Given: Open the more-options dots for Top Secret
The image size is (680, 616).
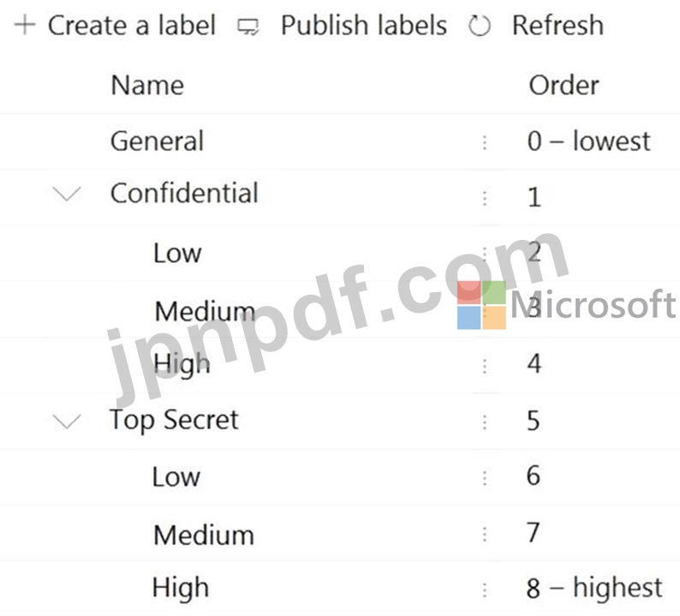Looking at the screenshot, I should [x=485, y=422].
